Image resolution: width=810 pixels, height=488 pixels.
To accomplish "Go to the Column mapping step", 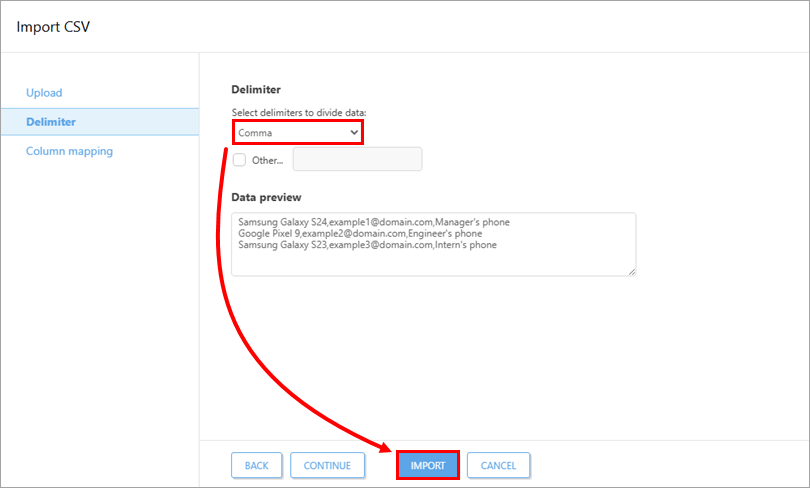I will (69, 151).
